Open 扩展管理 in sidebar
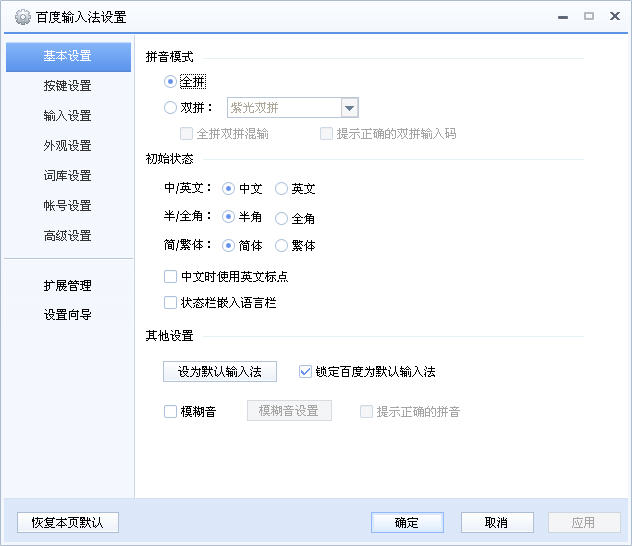This screenshot has height=546, width=632. click(67, 286)
